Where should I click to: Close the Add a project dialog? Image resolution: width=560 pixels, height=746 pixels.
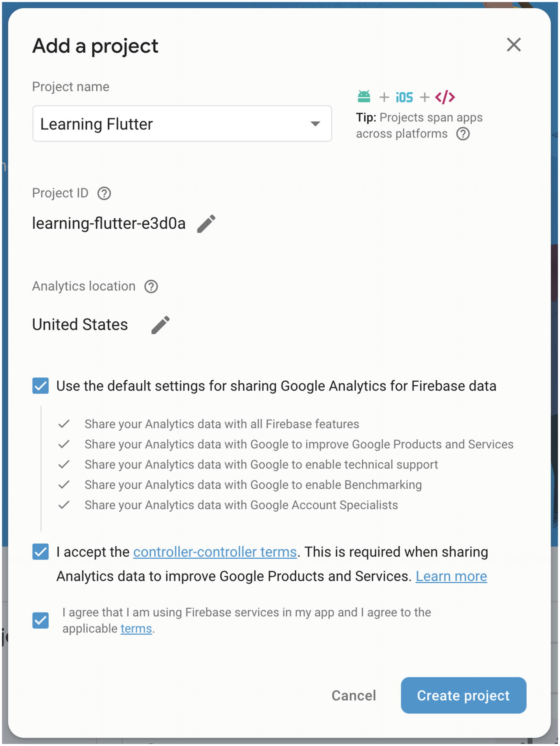click(514, 45)
